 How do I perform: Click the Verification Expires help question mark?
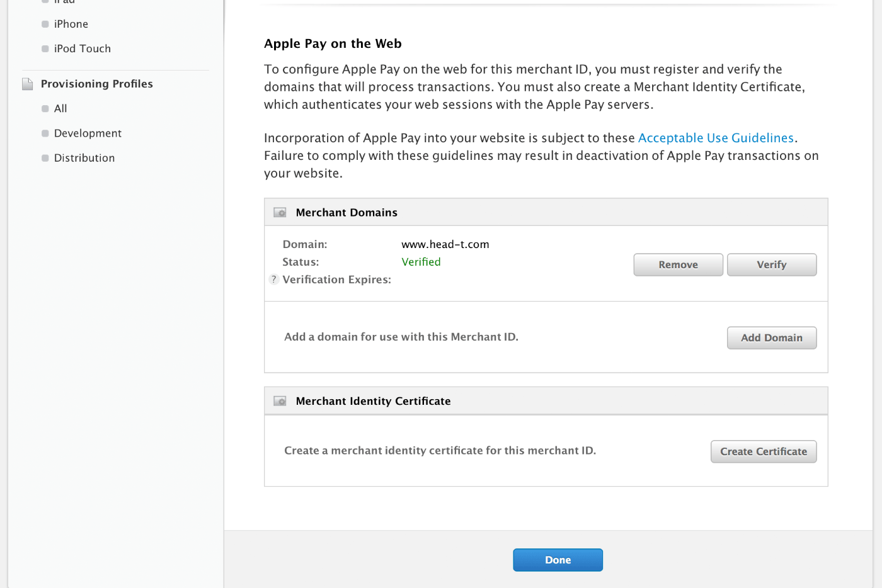pos(273,280)
